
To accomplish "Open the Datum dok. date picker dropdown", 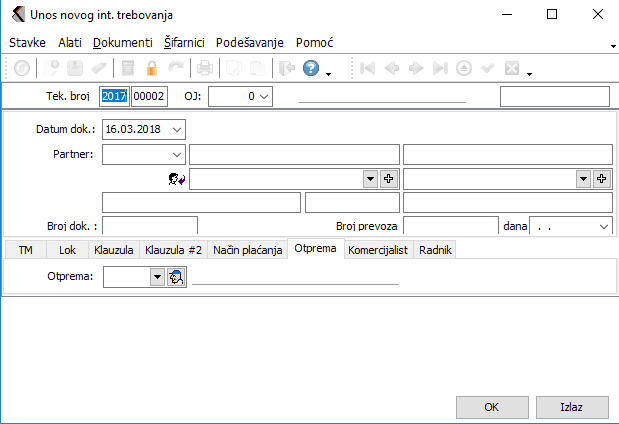I will [177, 129].
